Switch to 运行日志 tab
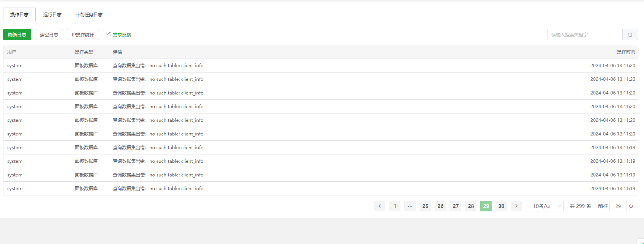 [52, 14]
